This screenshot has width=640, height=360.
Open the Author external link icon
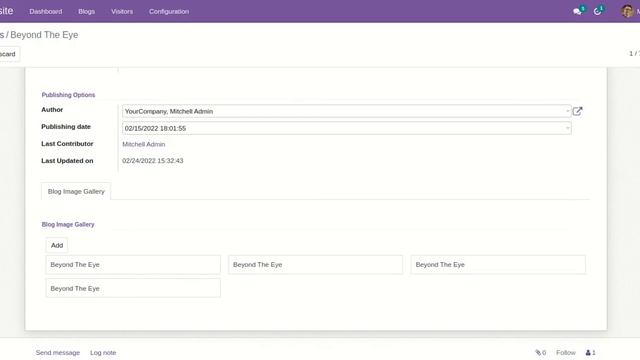[577, 111]
